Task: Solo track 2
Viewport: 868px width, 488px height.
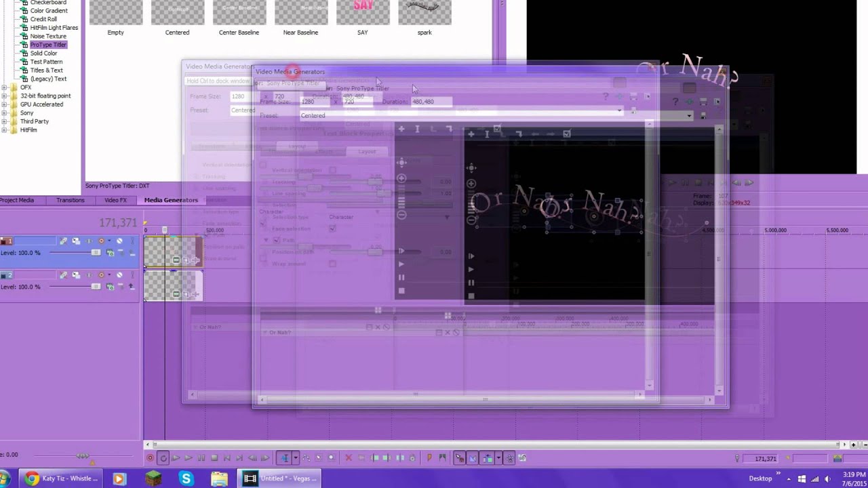Action: point(132,275)
